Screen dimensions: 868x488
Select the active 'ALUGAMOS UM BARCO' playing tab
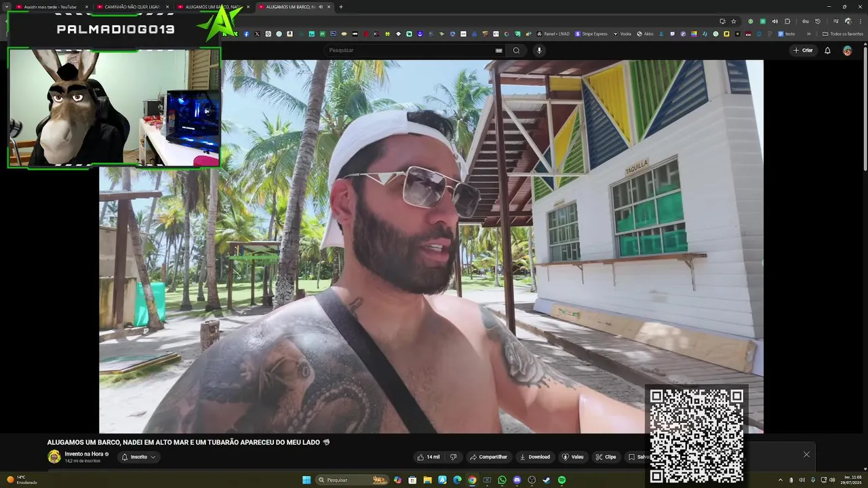293,7
